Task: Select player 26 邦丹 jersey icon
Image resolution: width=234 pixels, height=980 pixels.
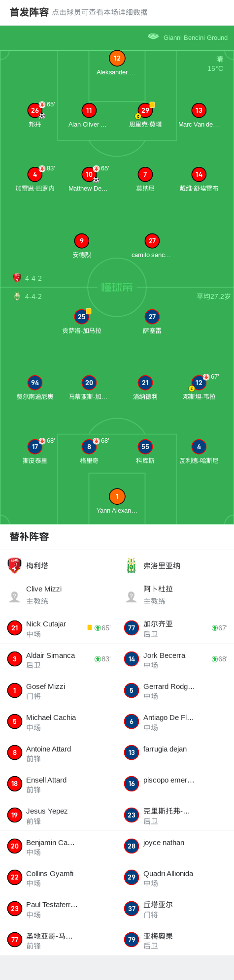Action: 35,110
